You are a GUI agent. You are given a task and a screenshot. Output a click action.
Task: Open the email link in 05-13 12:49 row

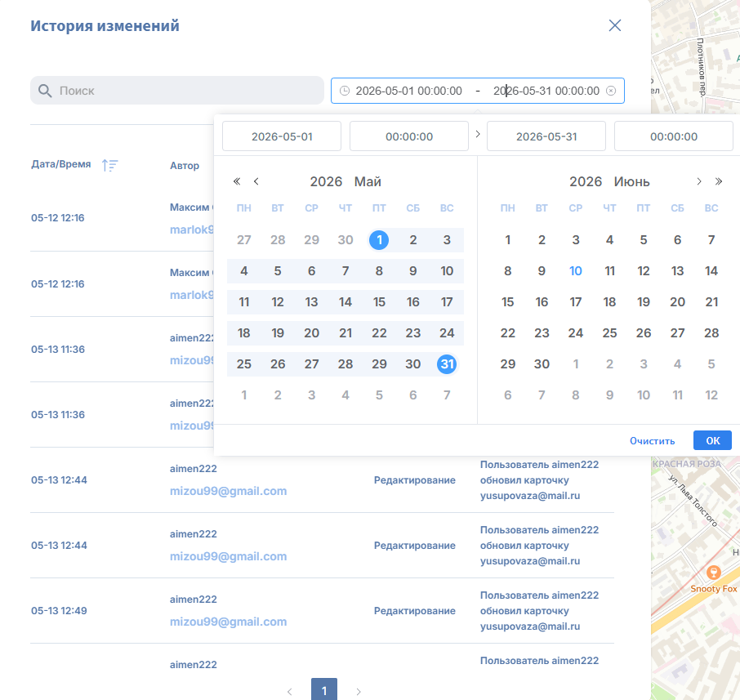point(229,622)
